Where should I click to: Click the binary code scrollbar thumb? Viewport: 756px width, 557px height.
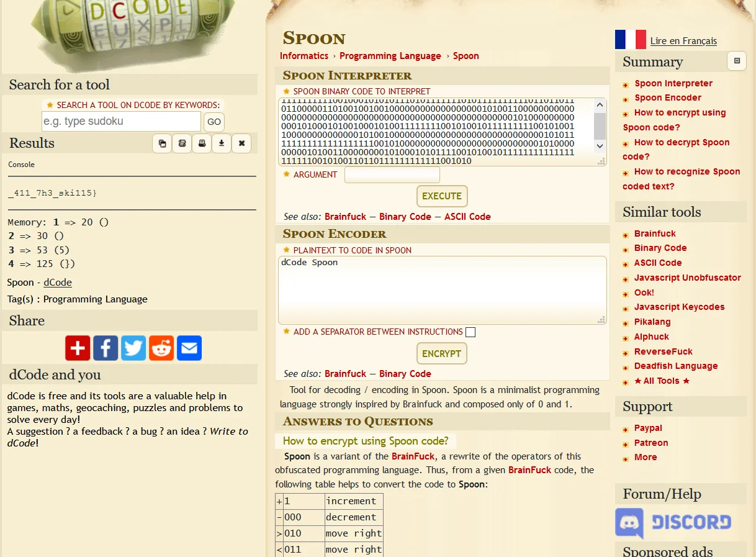pyautogui.click(x=600, y=126)
